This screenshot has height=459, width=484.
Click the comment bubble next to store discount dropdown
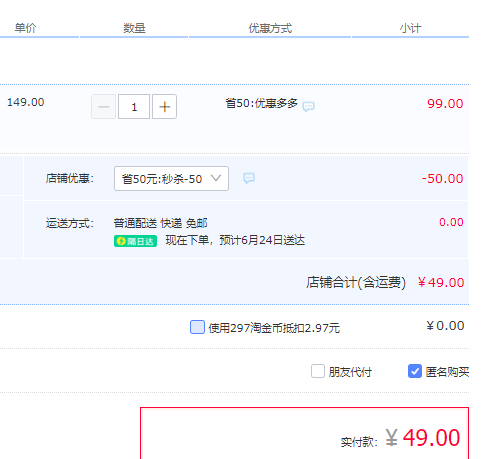[x=249, y=178]
